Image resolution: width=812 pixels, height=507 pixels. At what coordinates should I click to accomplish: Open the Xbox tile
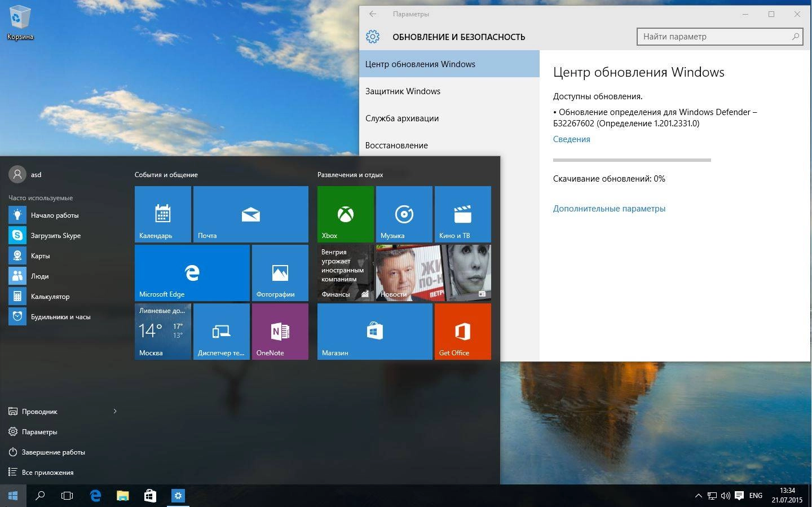pyautogui.click(x=346, y=214)
